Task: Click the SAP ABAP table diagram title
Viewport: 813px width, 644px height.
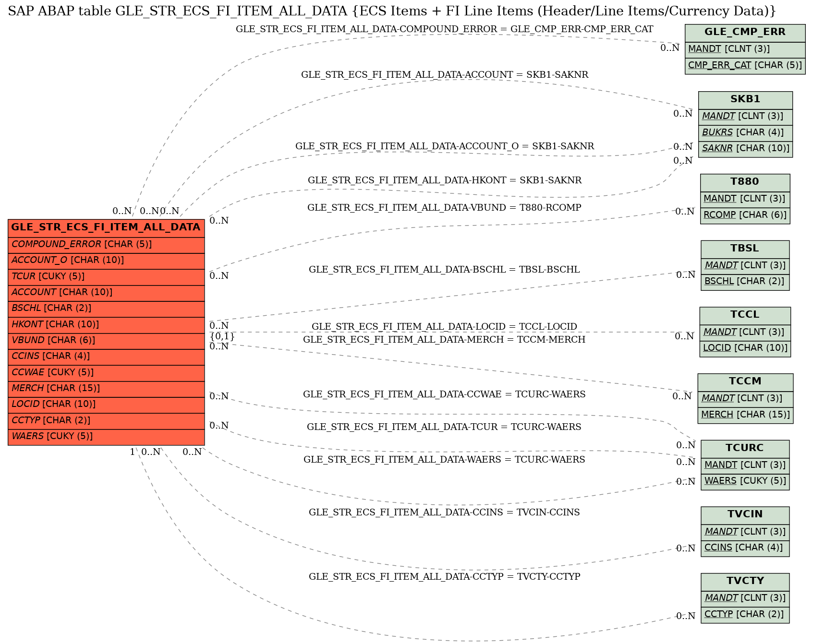Action: tap(392, 12)
